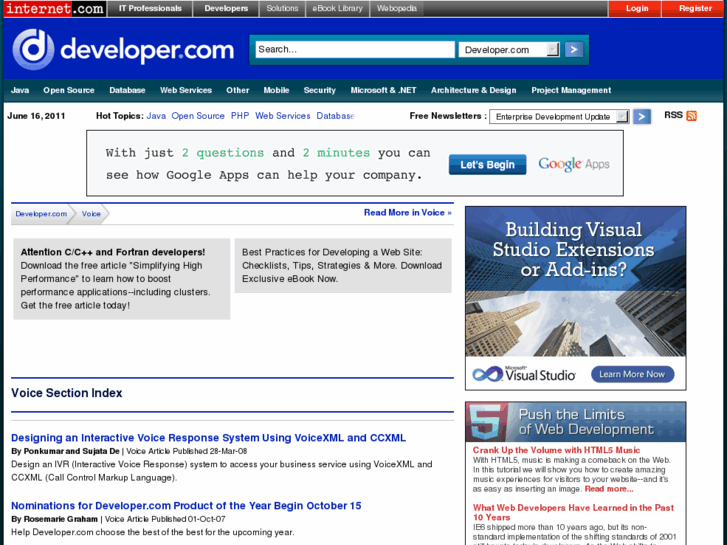
Task: Click the Let's Begin button
Action: tap(487, 165)
